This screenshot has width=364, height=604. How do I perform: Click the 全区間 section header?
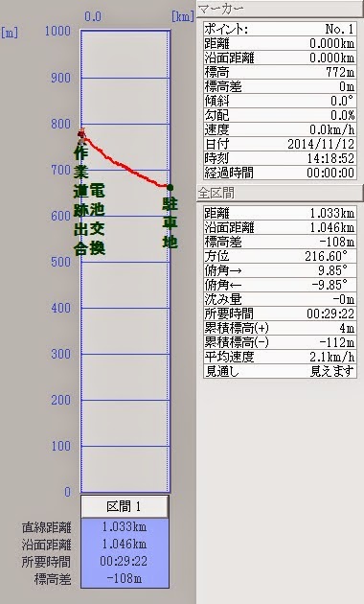[280, 193]
